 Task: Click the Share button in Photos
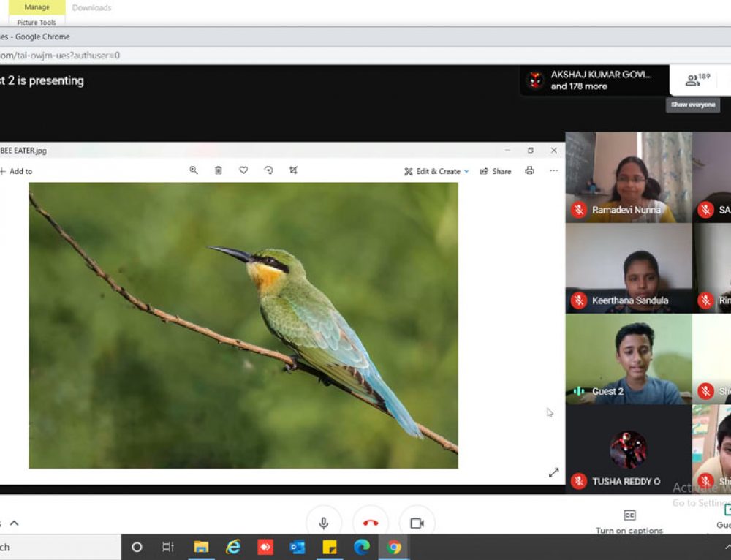pyautogui.click(x=496, y=171)
